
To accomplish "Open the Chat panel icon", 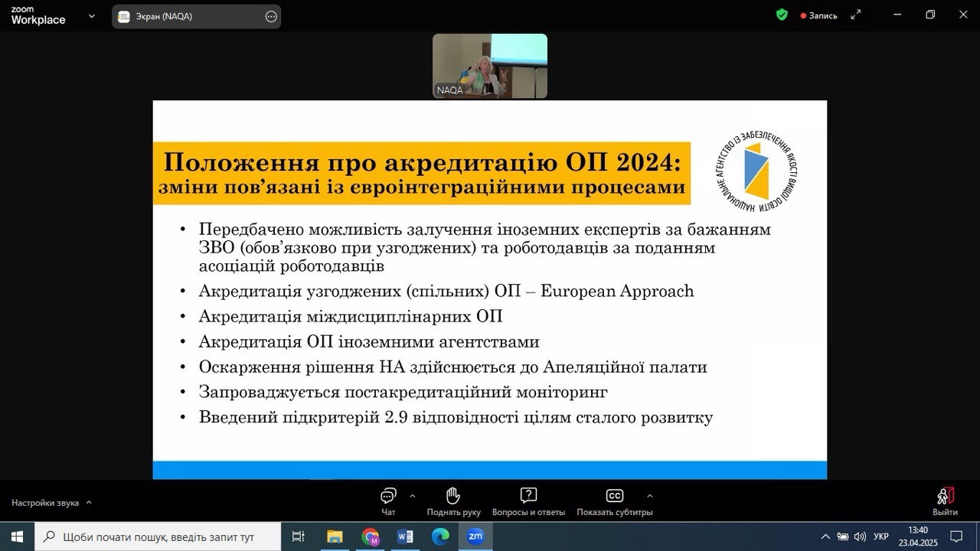I will (388, 496).
